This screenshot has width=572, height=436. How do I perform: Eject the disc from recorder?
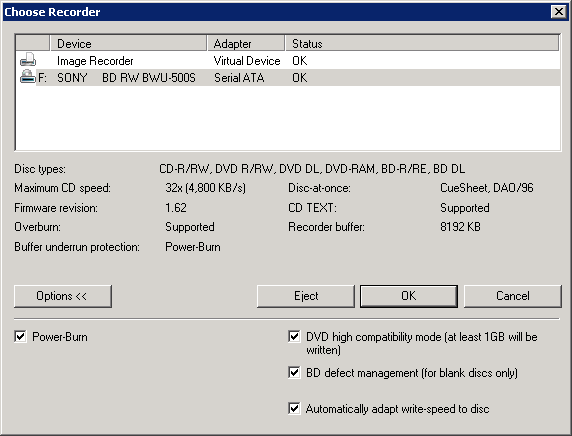point(306,296)
